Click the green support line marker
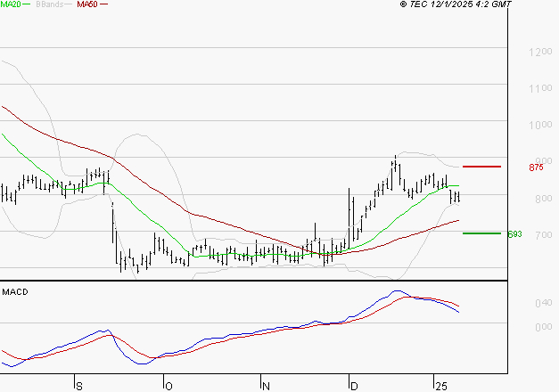Screen dimensions: 559x392 (481, 233)
